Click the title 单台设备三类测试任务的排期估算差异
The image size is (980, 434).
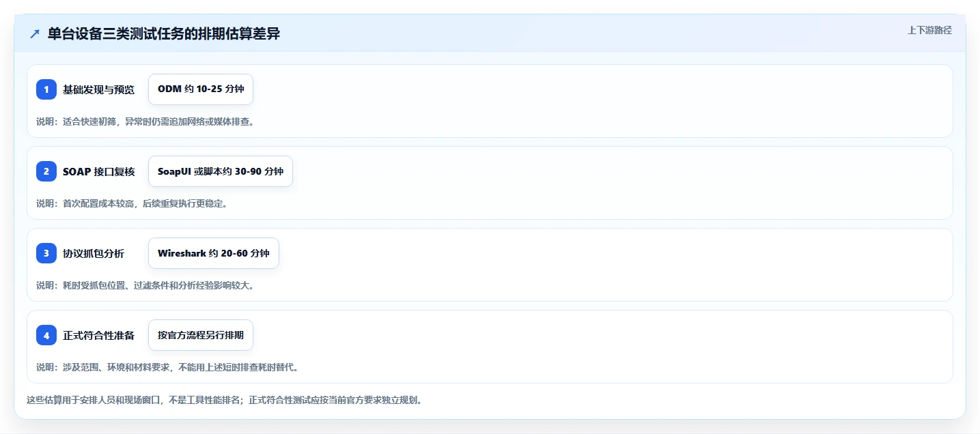(x=164, y=34)
